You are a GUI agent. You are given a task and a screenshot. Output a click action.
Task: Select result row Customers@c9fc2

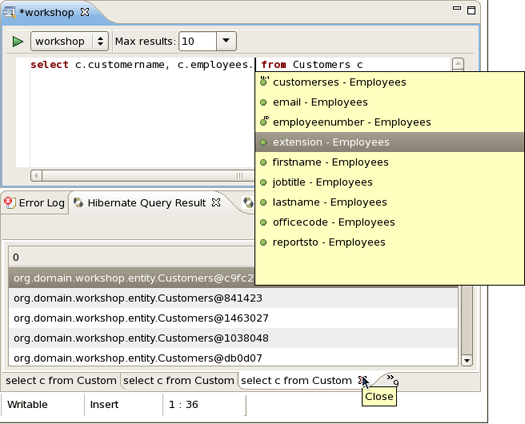pyautogui.click(x=133, y=278)
